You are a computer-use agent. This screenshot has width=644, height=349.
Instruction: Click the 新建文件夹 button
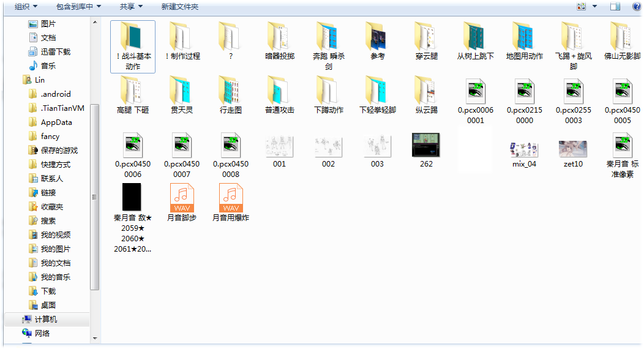[180, 7]
